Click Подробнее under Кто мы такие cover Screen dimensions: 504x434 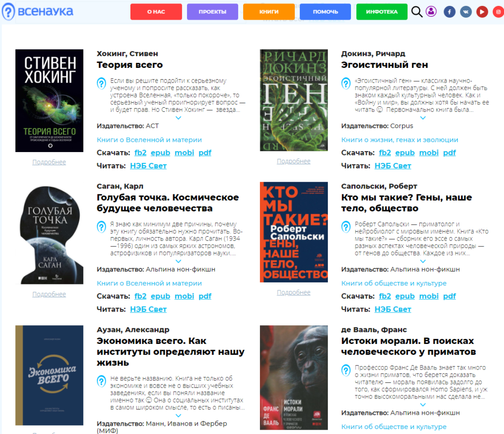coord(293,292)
